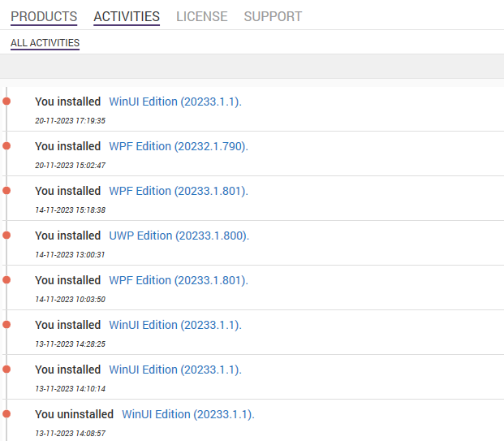504x441 pixels.
Task: Click timeline dot for 20-11-2023 17:19:35 entry
Action: (x=6, y=102)
